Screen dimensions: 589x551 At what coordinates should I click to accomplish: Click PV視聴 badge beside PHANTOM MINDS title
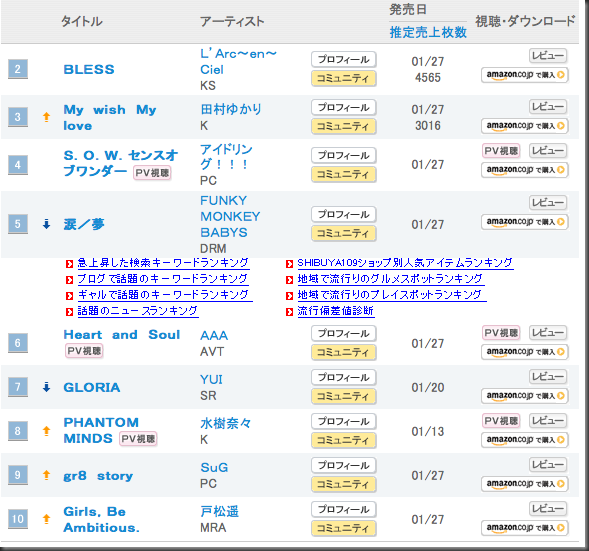point(138,439)
